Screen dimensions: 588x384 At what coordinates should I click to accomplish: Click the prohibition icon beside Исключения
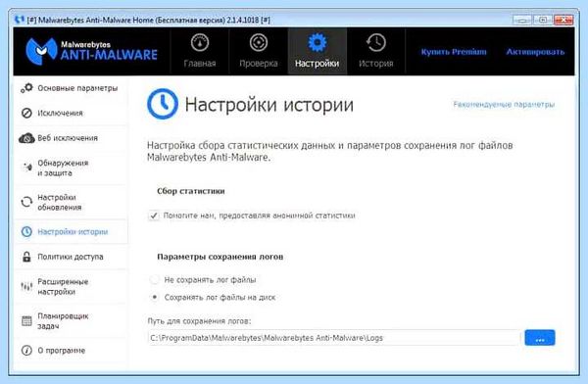pos(26,113)
